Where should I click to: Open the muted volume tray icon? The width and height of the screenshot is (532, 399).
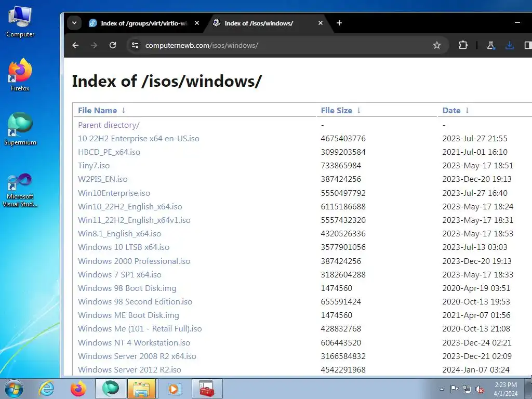[x=480, y=389]
